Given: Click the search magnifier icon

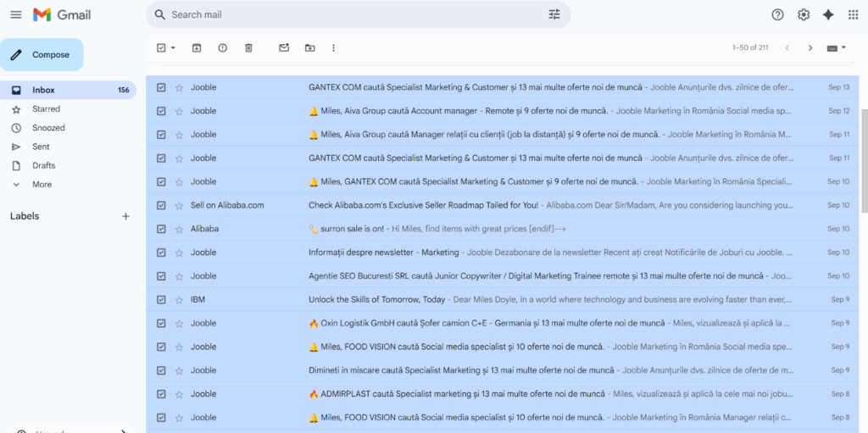Looking at the screenshot, I should pos(160,15).
